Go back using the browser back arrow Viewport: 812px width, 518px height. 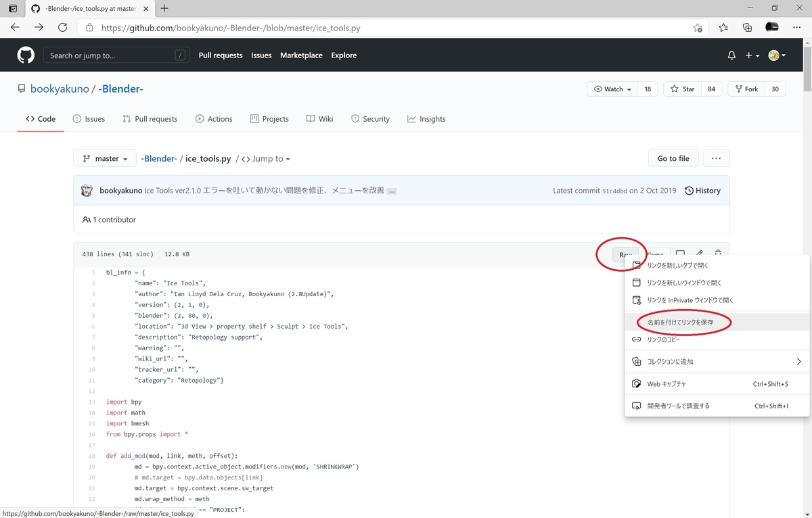click(15, 28)
